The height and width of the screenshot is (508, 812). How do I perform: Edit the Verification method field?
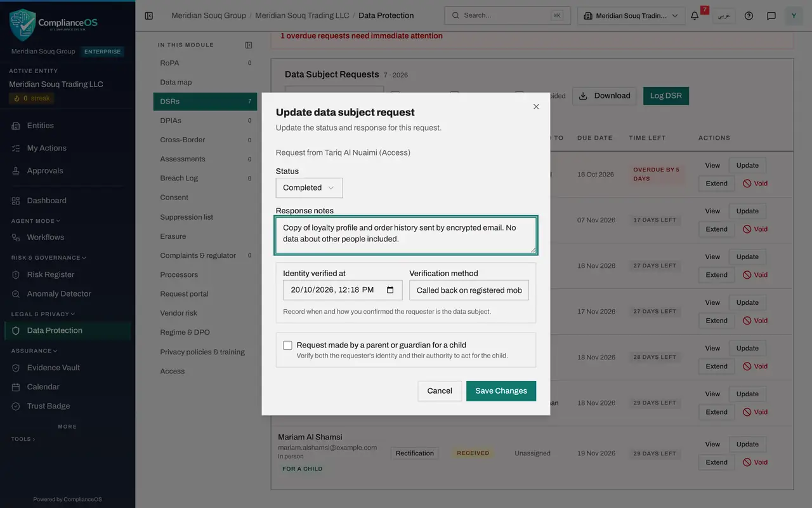[x=469, y=290]
